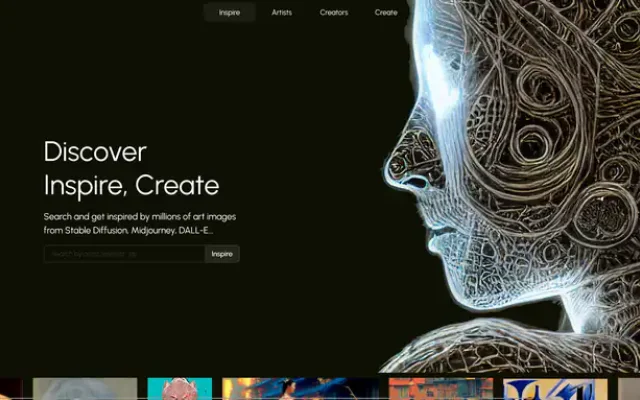Open the pink character on teal thumbnail
Image resolution: width=640 pixels, height=400 pixels.
[180, 389]
